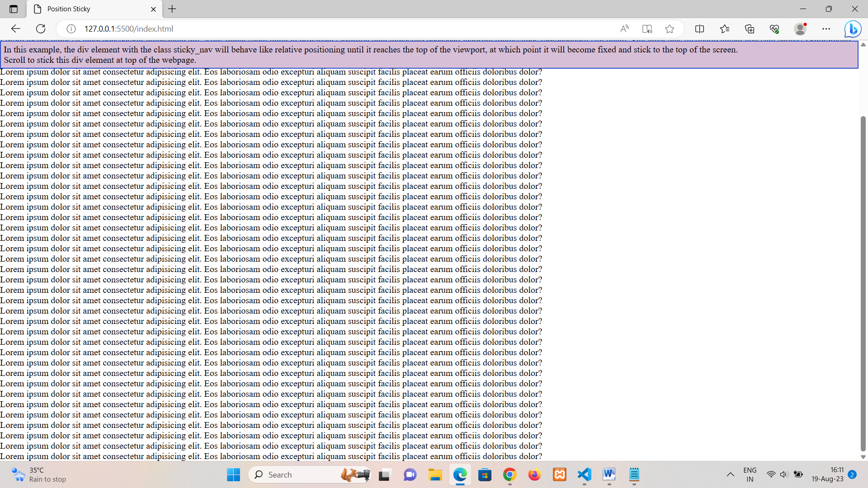Click the vertical scrollbar thumb
The height and width of the screenshot is (488, 868).
tap(863, 284)
